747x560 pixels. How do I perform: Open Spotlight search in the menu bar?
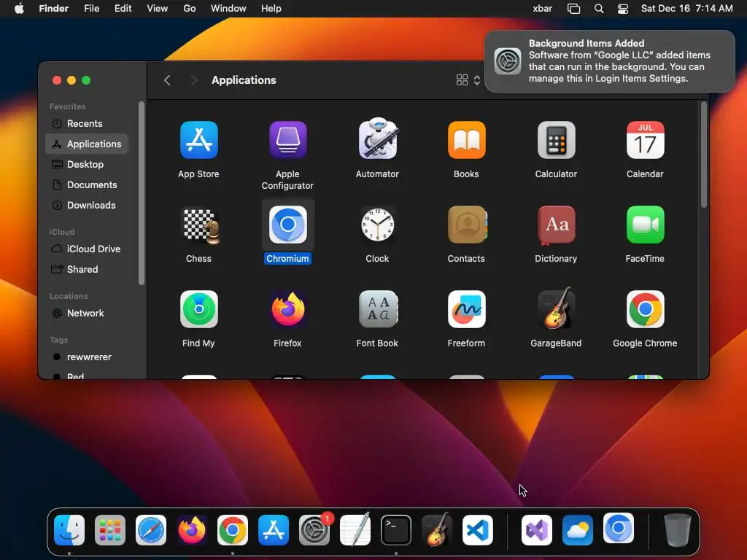(x=599, y=9)
